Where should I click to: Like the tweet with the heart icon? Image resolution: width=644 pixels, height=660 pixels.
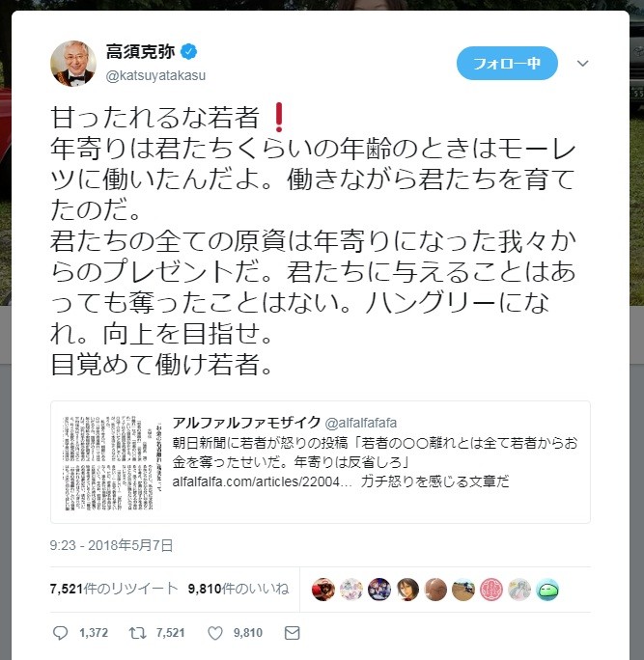[214, 633]
